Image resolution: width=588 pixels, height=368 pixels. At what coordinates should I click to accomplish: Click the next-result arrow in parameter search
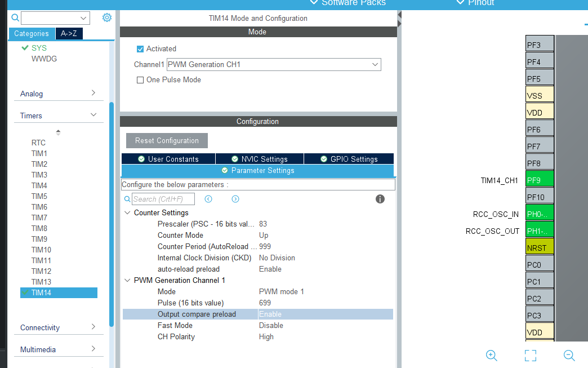pos(235,199)
